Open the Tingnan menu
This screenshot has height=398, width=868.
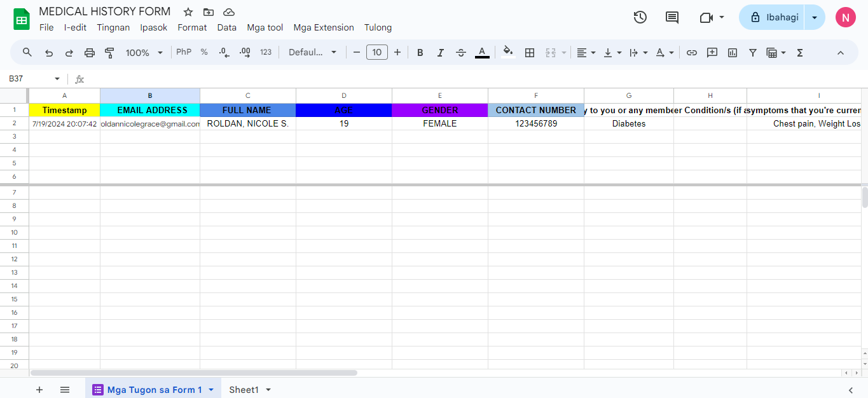click(113, 27)
